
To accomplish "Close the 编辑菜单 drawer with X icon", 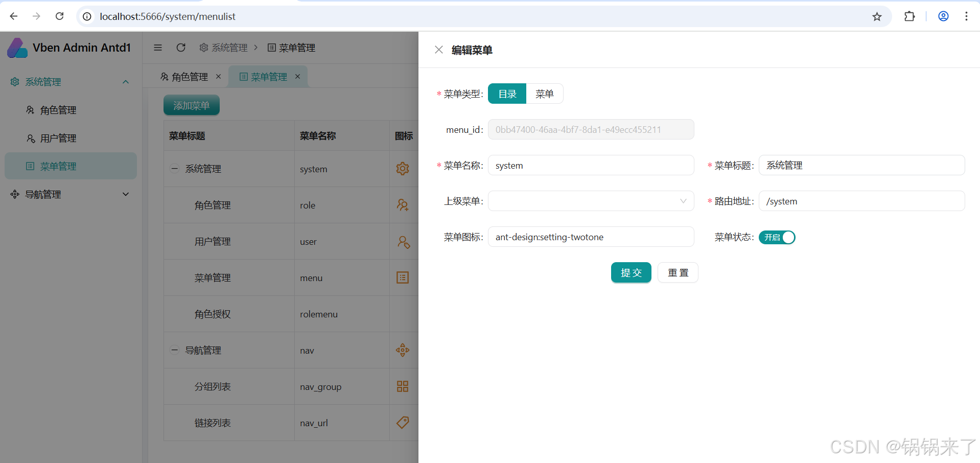I will pyautogui.click(x=438, y=50).
